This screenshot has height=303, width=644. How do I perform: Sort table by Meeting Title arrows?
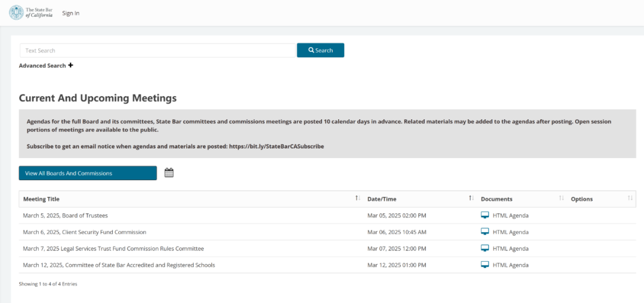pyautogui.click(x=358, y=198)
